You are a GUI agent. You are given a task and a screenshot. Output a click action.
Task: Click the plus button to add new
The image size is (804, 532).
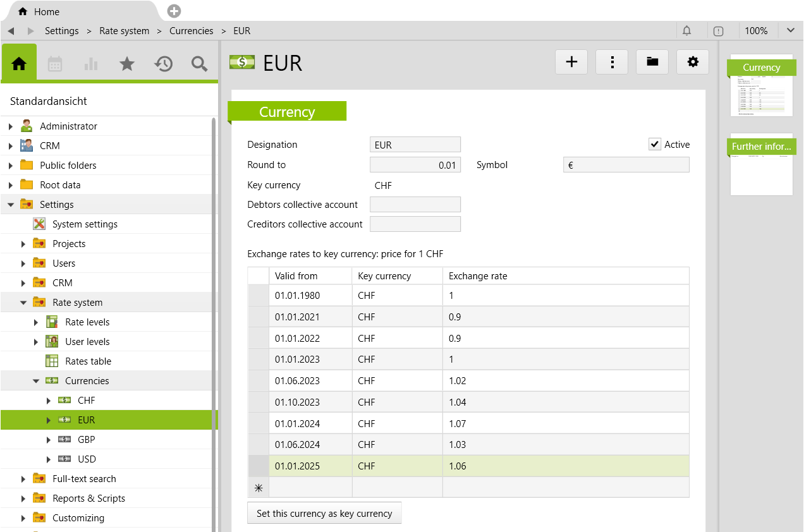click(x=571, y=61)
